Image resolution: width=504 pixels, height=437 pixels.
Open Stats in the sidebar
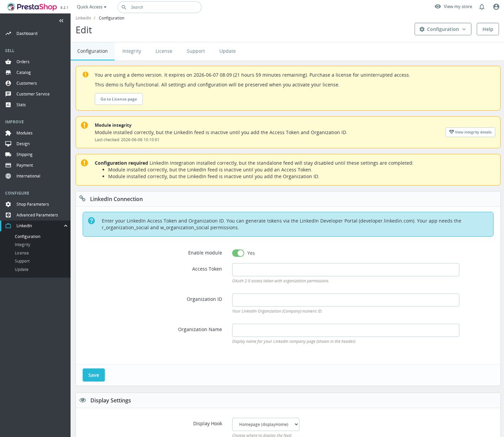pos(21,105)
